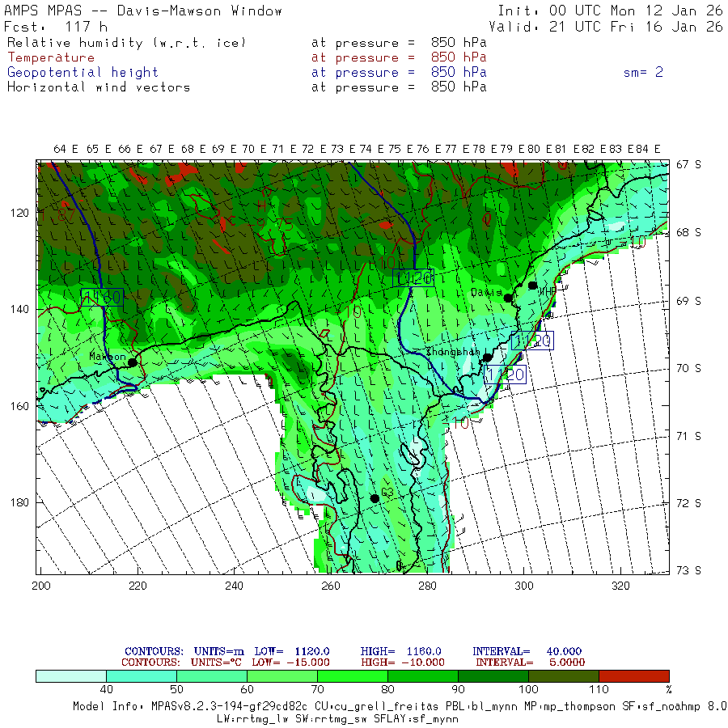The width and height of the screenshot is (728, 728).
Task: Click the left axis tick label "120"
Action: 19,213
